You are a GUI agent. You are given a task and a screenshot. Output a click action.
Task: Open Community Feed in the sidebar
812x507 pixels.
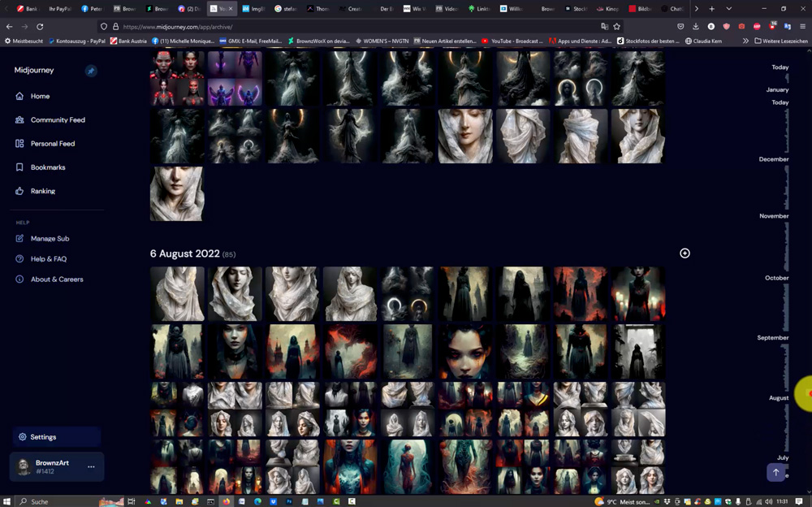(57, 119)
